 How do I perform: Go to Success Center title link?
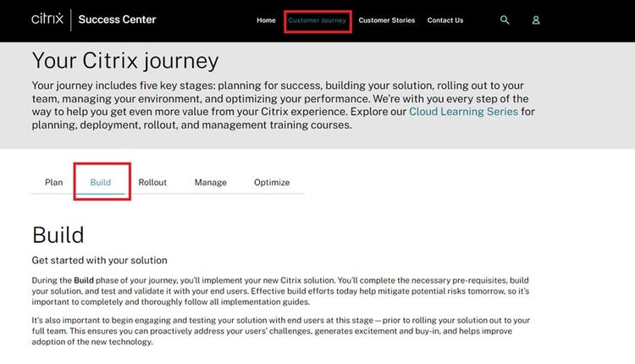(117, 19)
